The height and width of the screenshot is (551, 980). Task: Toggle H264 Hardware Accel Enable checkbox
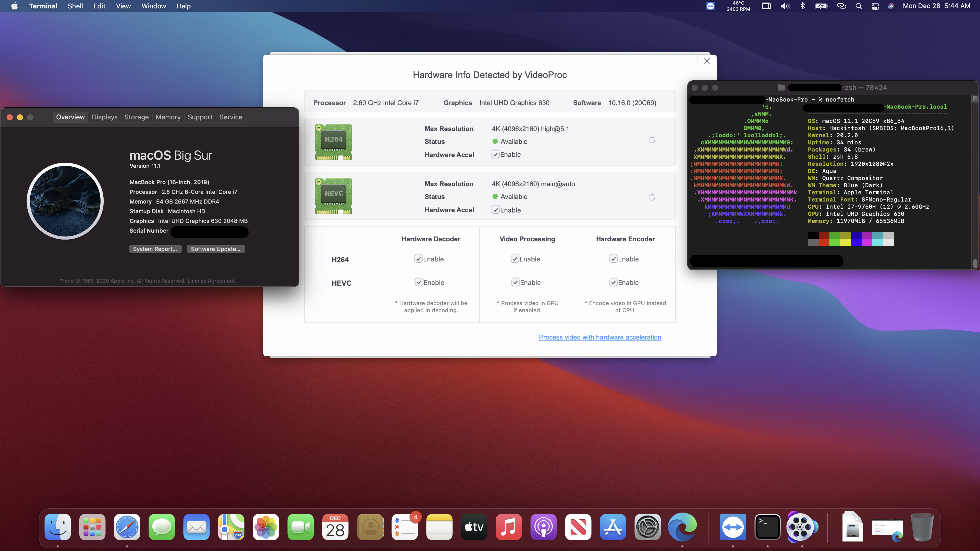[x=495, y=154]
